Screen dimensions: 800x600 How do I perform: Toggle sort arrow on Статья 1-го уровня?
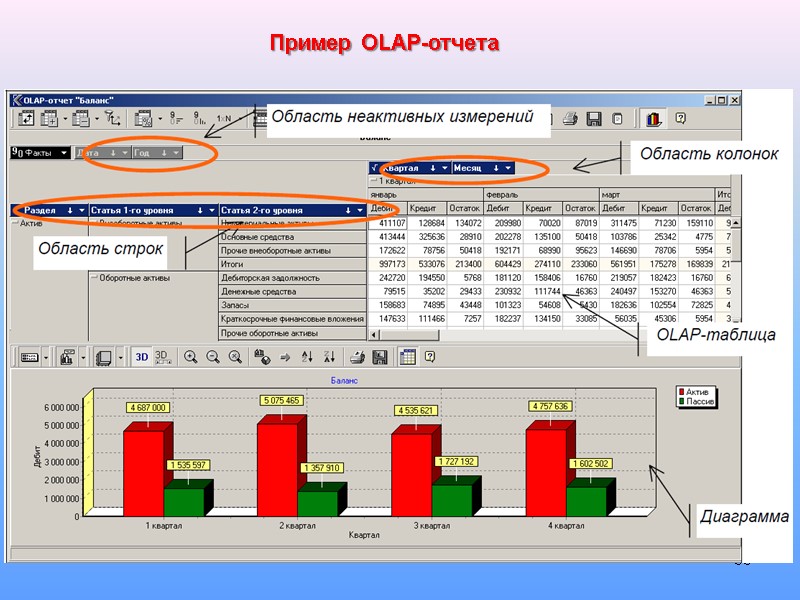coord(199,210)
